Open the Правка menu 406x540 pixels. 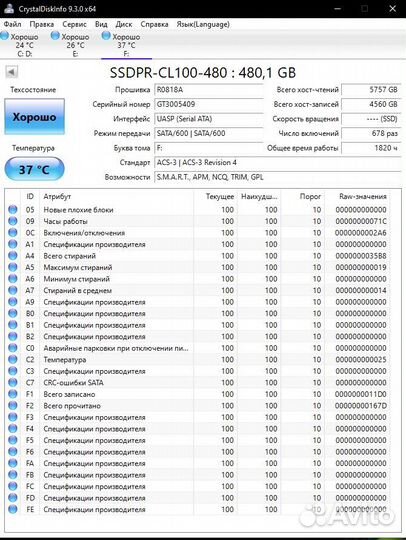(x=42, y=24)
